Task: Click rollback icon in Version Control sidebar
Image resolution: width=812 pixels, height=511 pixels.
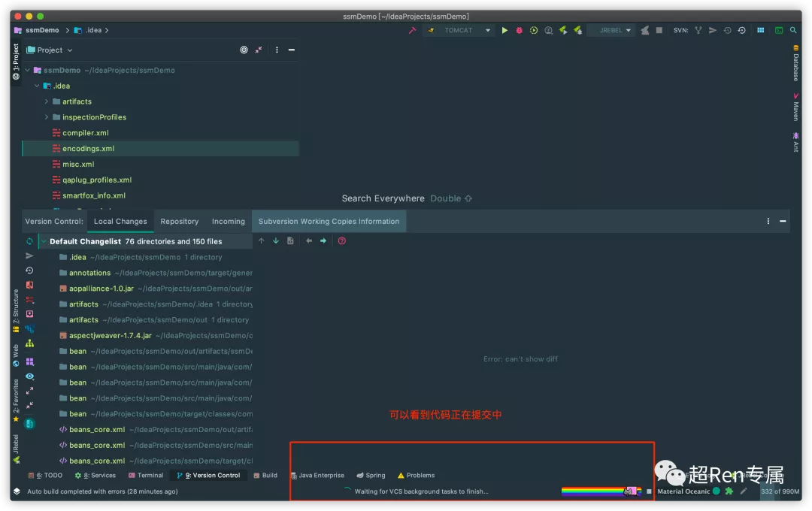Action: tap(29, 271)
